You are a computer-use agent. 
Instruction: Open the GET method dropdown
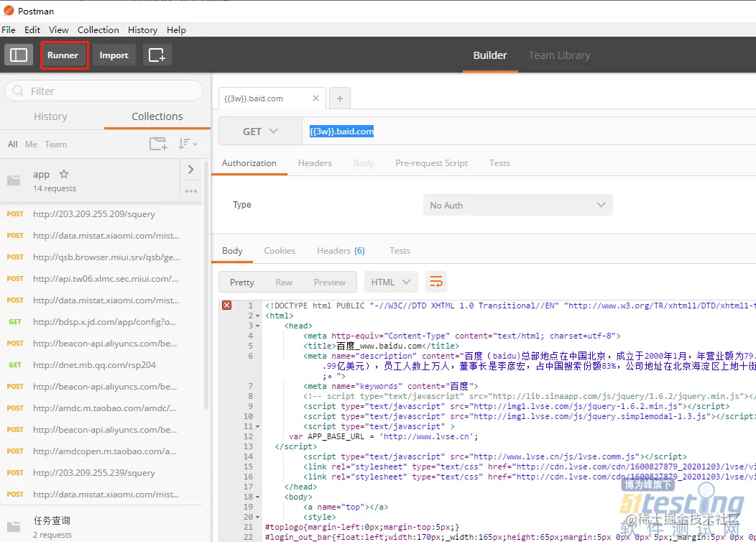pos(260,131)
